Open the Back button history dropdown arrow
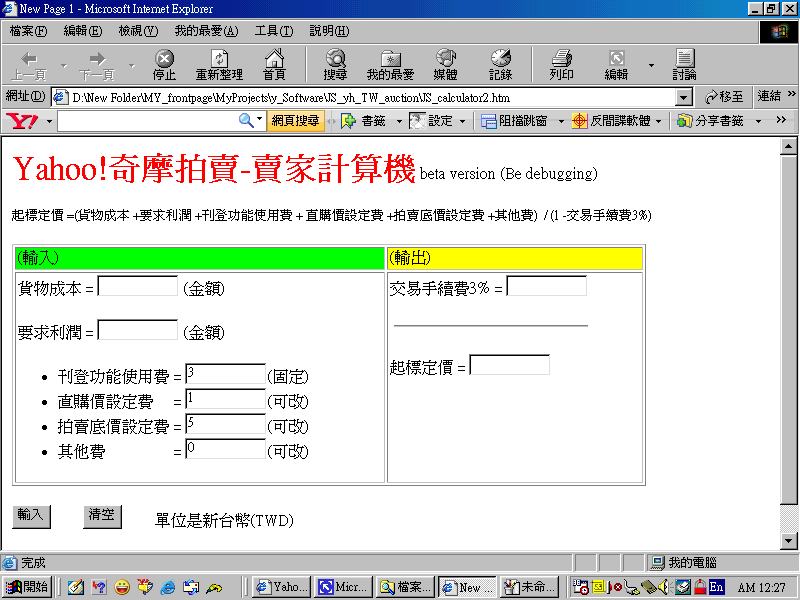Screen dimensions: 800x600 [x=64, y=65]
